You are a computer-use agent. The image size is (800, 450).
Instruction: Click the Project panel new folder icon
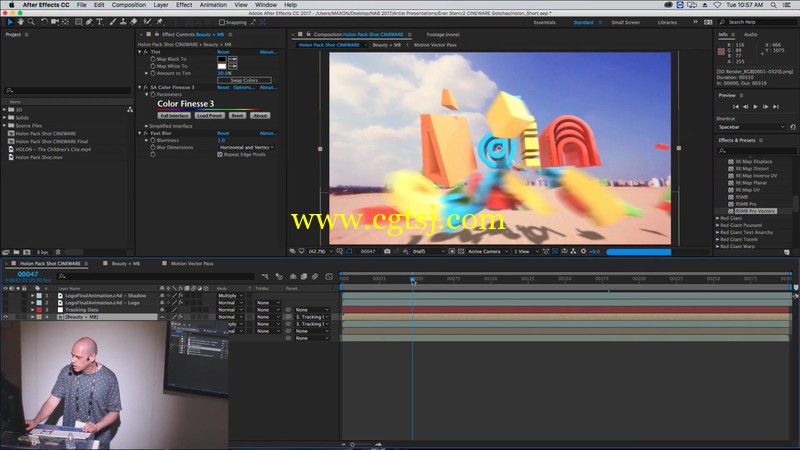[16, 252]
